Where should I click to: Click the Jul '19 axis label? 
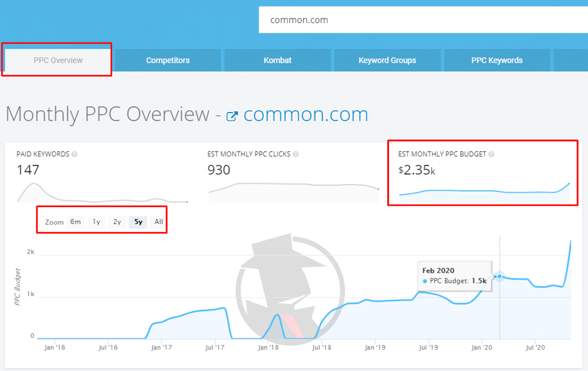(428, 347)
